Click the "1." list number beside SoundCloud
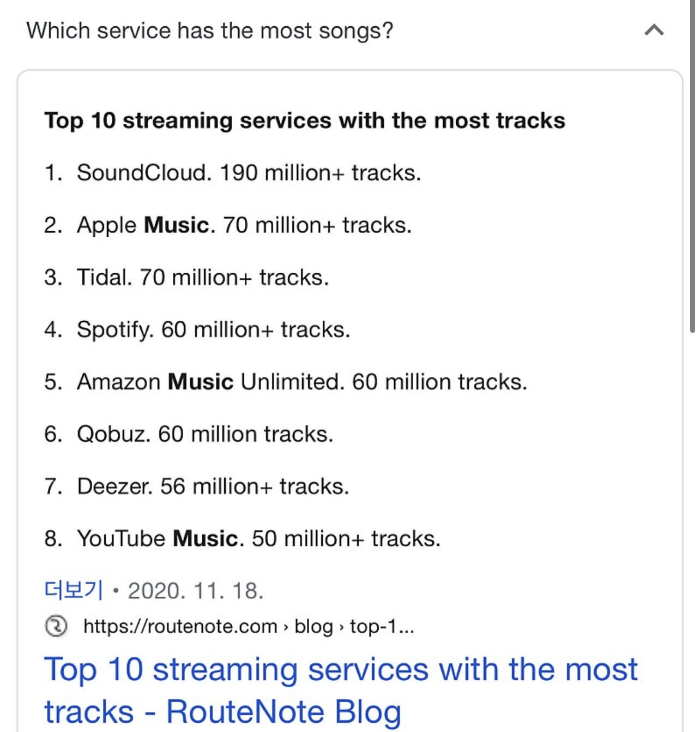 point(53,173)
